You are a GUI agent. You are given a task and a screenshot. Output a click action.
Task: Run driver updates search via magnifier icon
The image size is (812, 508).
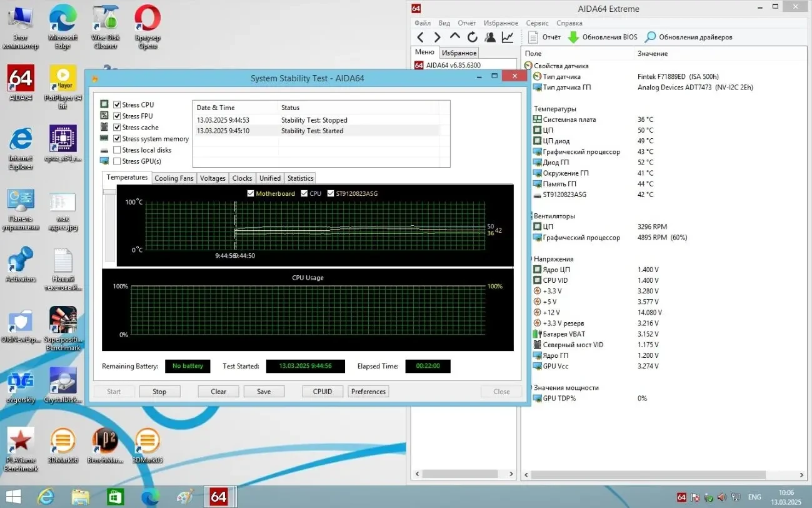coord(650,36)
